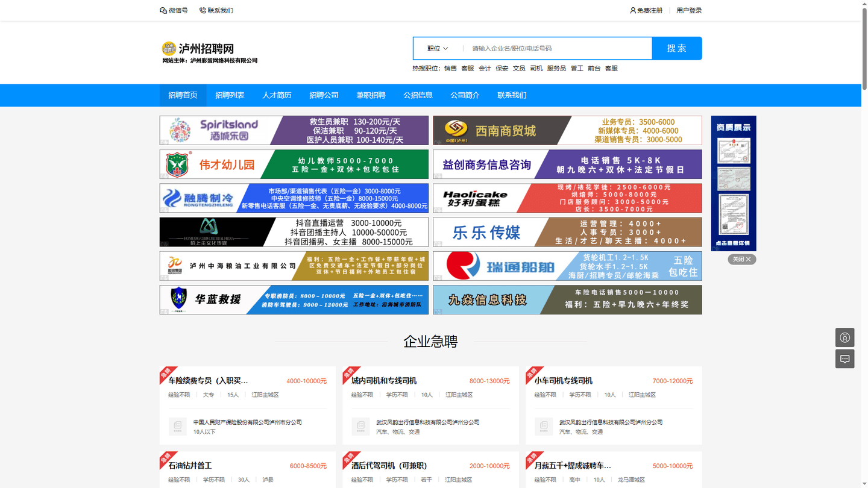Open job 石油钻井普工 listing
Screen dimensions: 868x488
pyautogui.click(x=190, y=466)
